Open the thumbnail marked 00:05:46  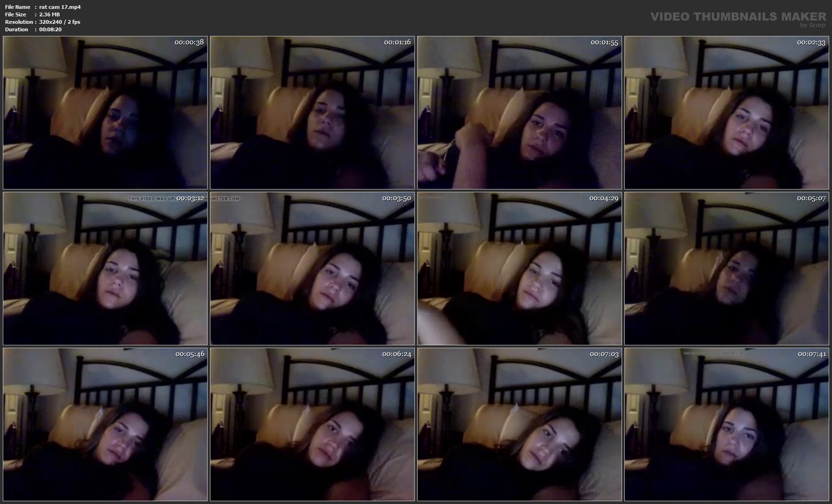pyautogui.click(x=105, y=424)
